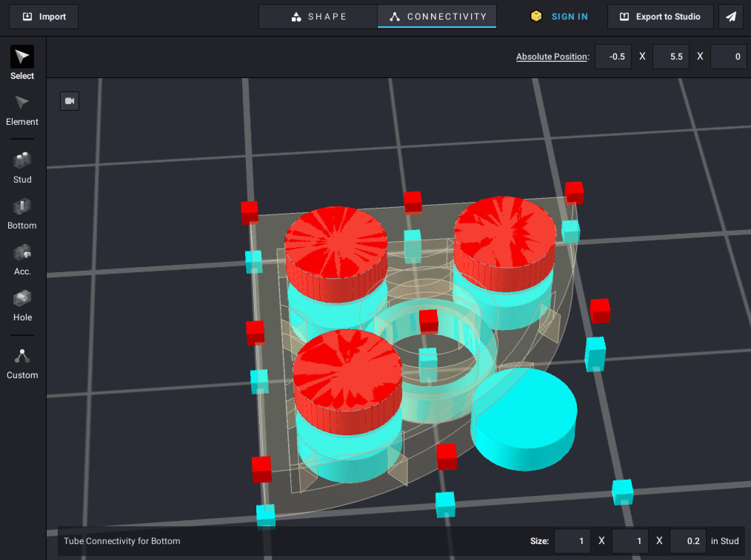Pick the Stud connectivity tool

coord(22,167)
